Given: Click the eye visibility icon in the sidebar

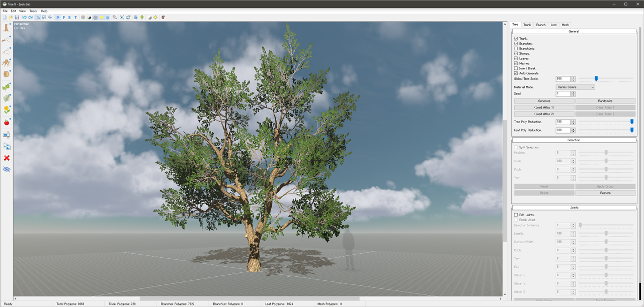Looking at the screenshot, I should coord(6,169).
